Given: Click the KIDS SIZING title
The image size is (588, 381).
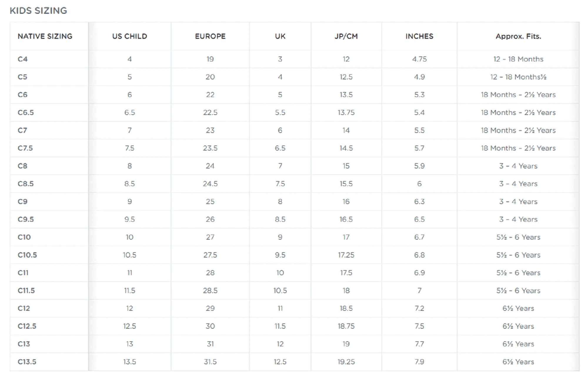Looking at the screenshot, I should [x=38, y=11].
